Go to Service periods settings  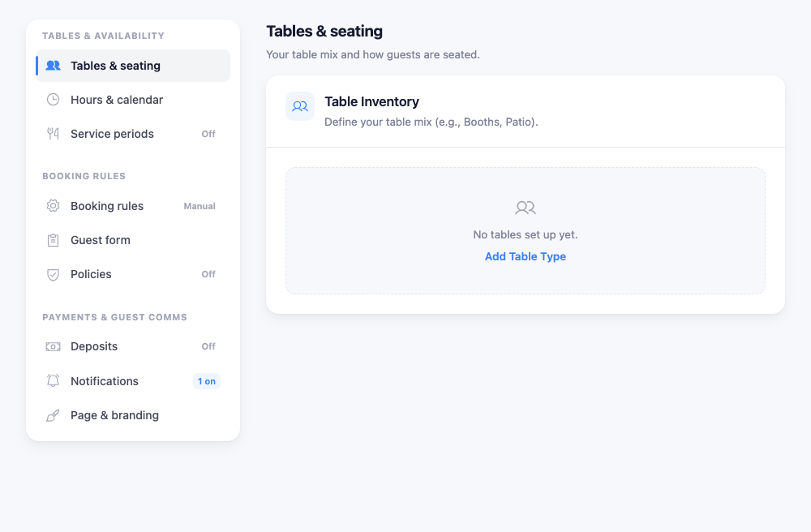point(133,134)
